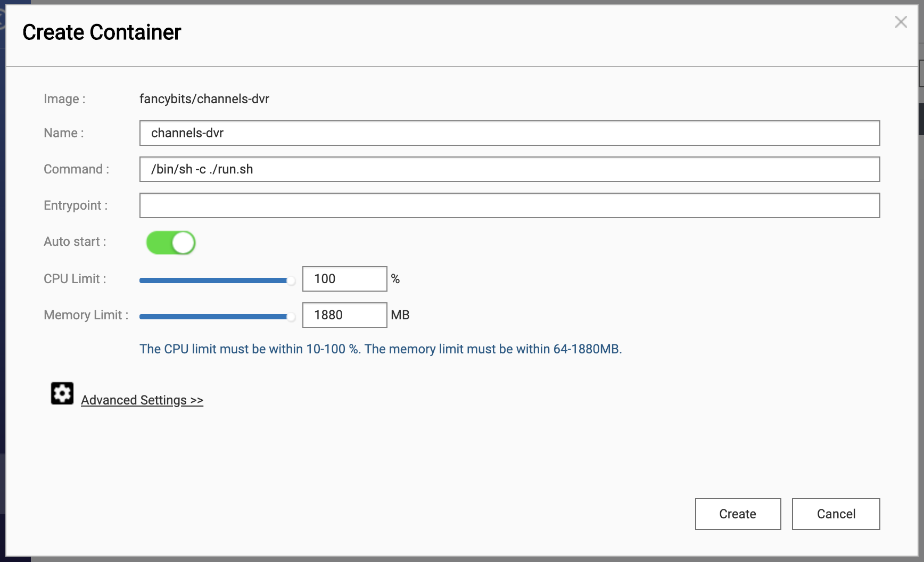Click the CPU Limit slider handle
The height and width of the screenshot is (562, 924).
click(291, 280)
